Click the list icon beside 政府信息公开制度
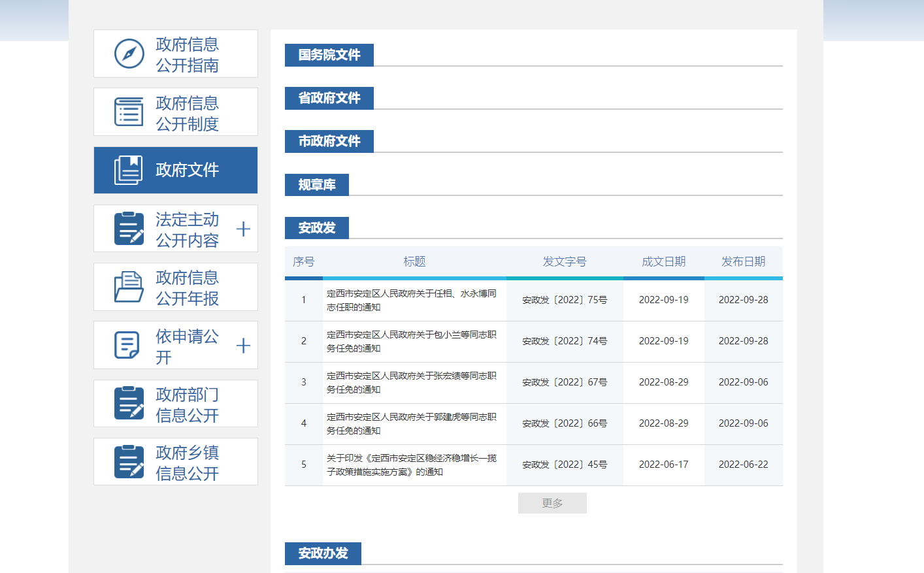924x573 pixels. (x=129, y=112)
